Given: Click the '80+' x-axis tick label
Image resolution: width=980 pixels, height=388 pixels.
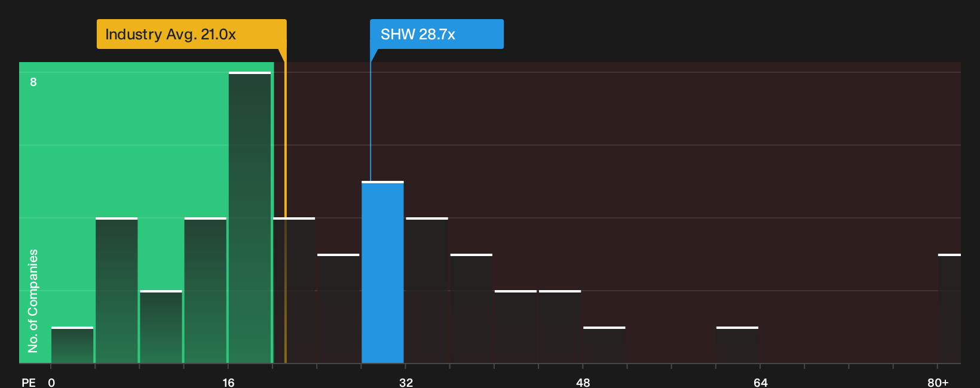Looking at the screenshot, I should click(x=938, y=382).
